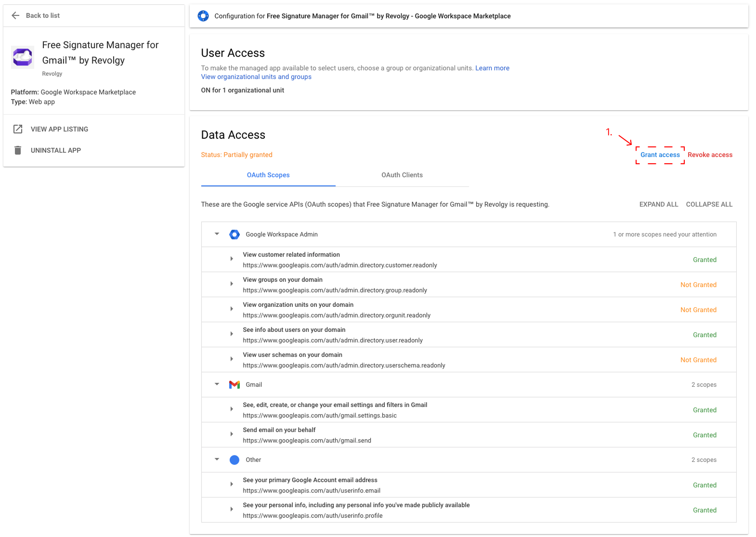Click the View App Listing external link icon
Screen dimensions: 756x537
pyautogui.click(x=18, y=129)
